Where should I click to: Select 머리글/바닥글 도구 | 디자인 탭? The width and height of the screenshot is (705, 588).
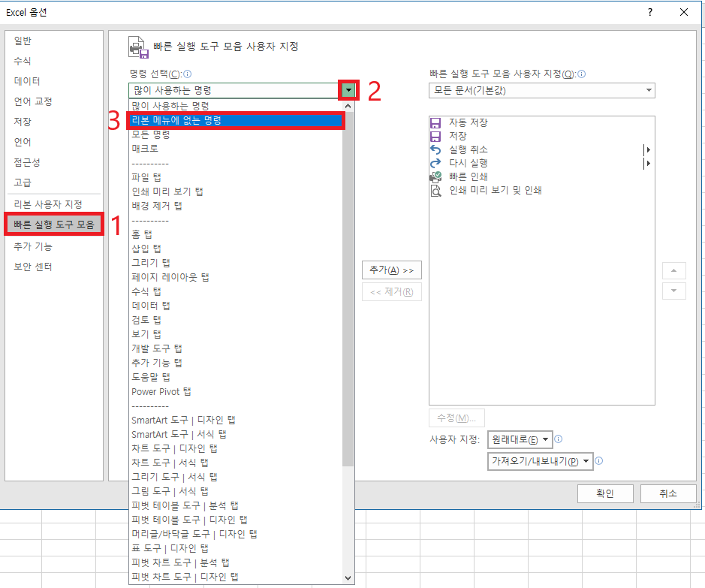(x=236, y=534)
